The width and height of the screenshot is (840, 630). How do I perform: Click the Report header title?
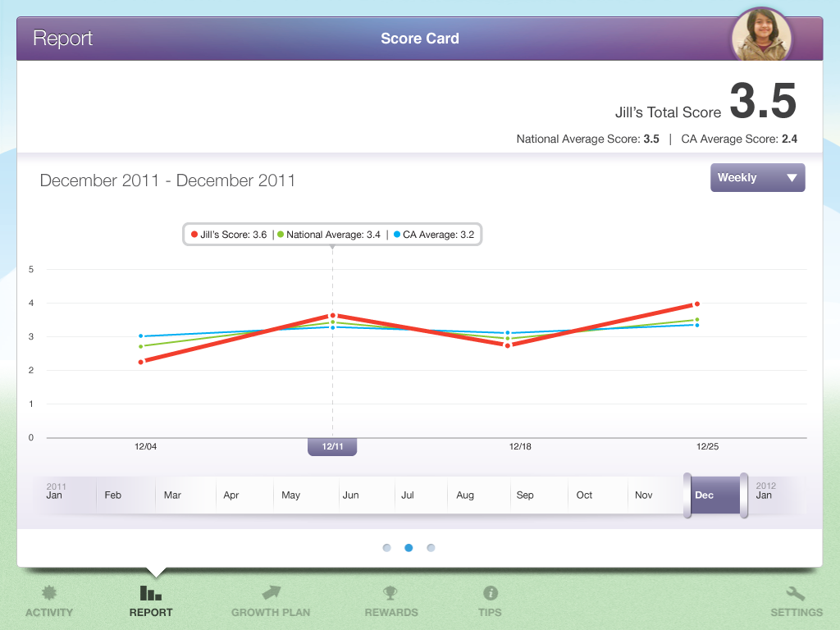62,39
